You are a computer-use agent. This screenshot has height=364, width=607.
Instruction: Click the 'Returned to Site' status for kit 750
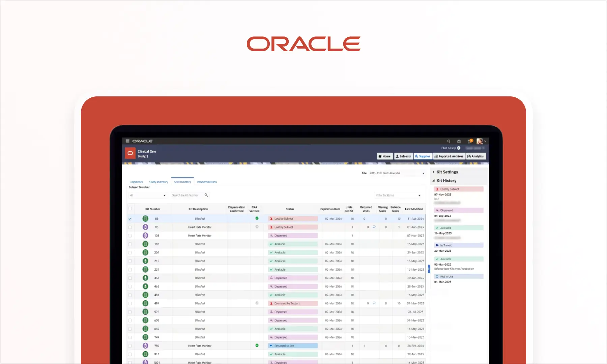293,346
